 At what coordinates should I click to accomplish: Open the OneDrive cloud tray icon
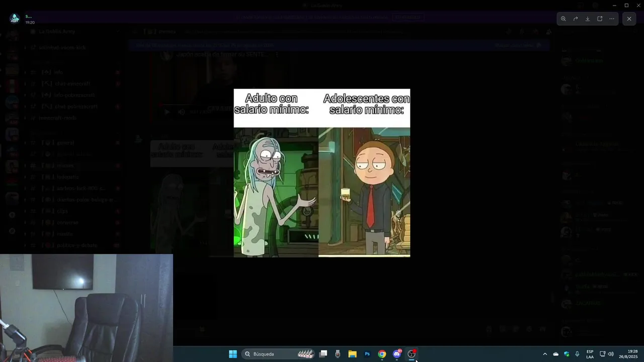click(x=556, y=354)
